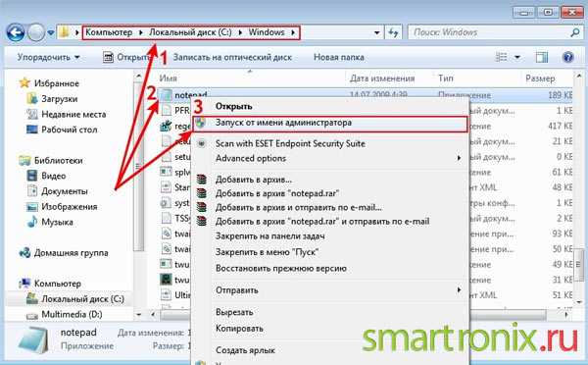Open the view options dropdown arrow

click(517, 58)
